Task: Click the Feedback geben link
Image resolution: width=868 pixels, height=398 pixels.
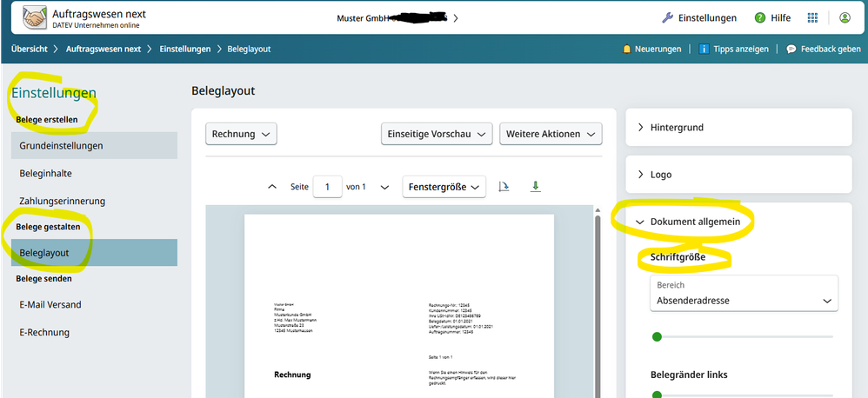Action: [831, 50]
